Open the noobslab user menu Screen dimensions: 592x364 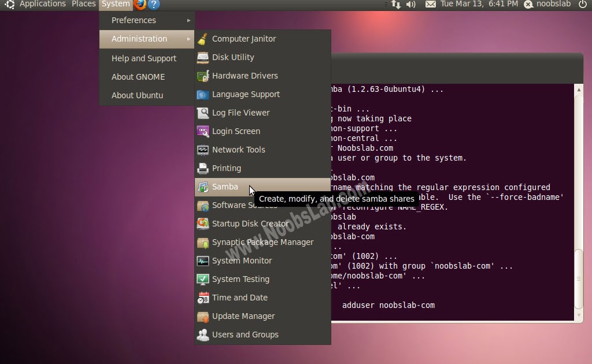click(x=548, y=4)
